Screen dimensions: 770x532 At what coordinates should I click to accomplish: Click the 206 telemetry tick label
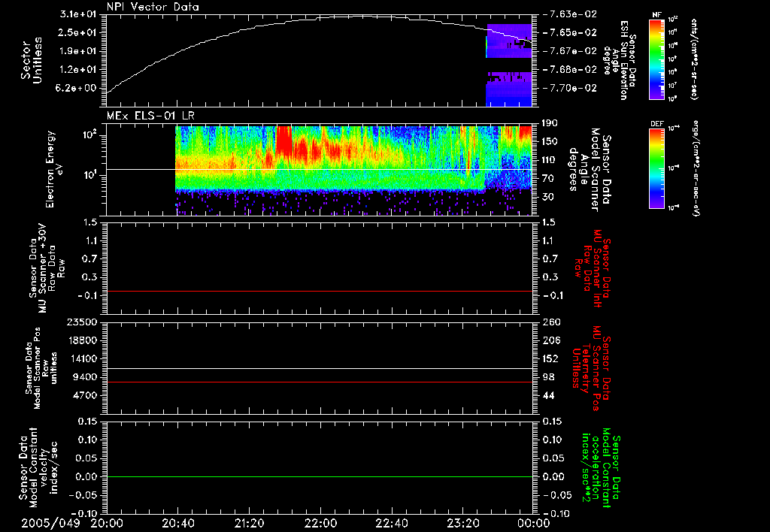(x=550, y=340)
